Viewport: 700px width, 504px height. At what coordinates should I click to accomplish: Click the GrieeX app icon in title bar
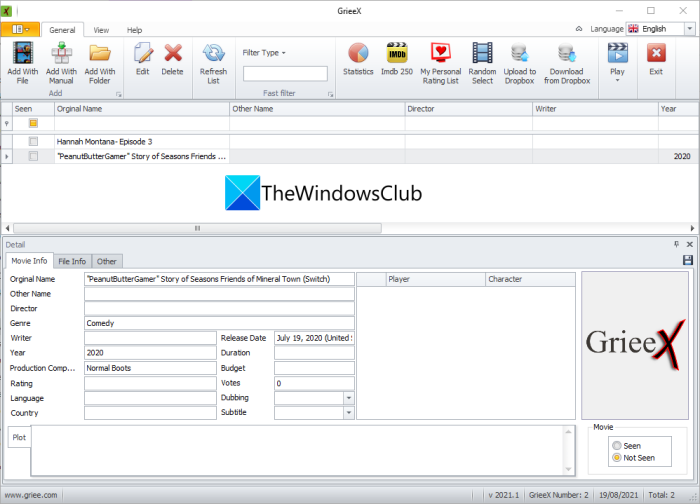(x=6, y=11)
